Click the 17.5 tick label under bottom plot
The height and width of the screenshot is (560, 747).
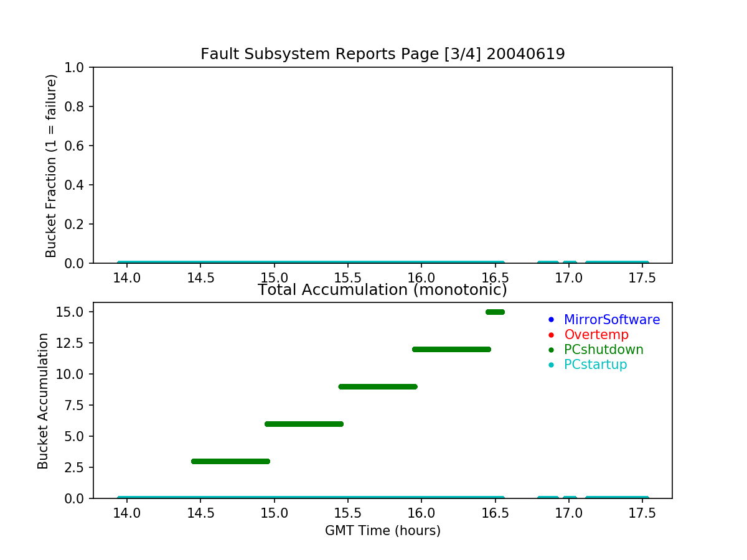pos(642,514)
